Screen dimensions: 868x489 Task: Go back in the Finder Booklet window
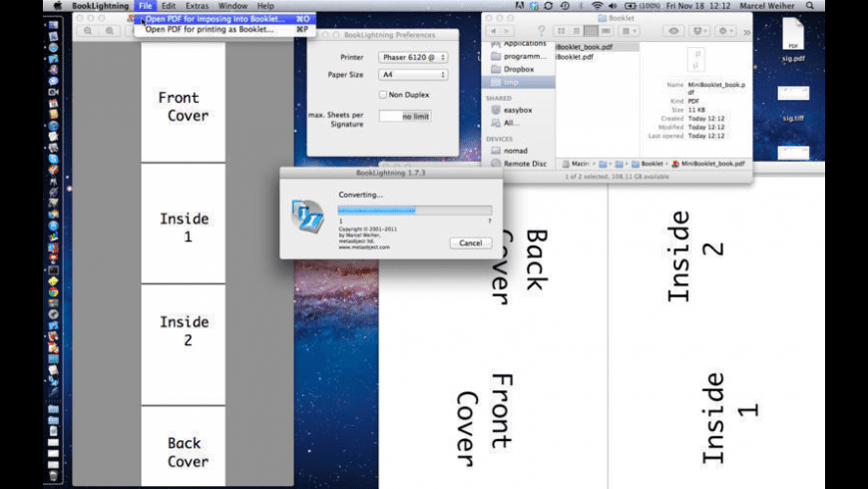pos(493,31)
